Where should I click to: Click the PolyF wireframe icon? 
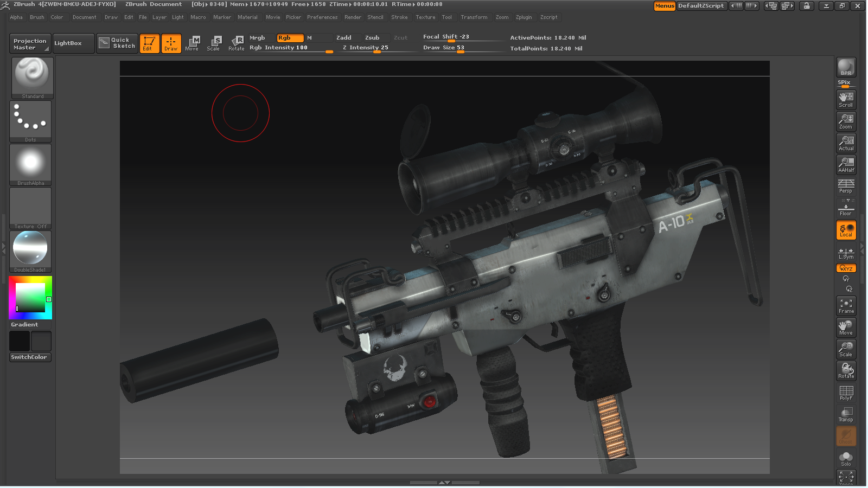pos(846,393)
